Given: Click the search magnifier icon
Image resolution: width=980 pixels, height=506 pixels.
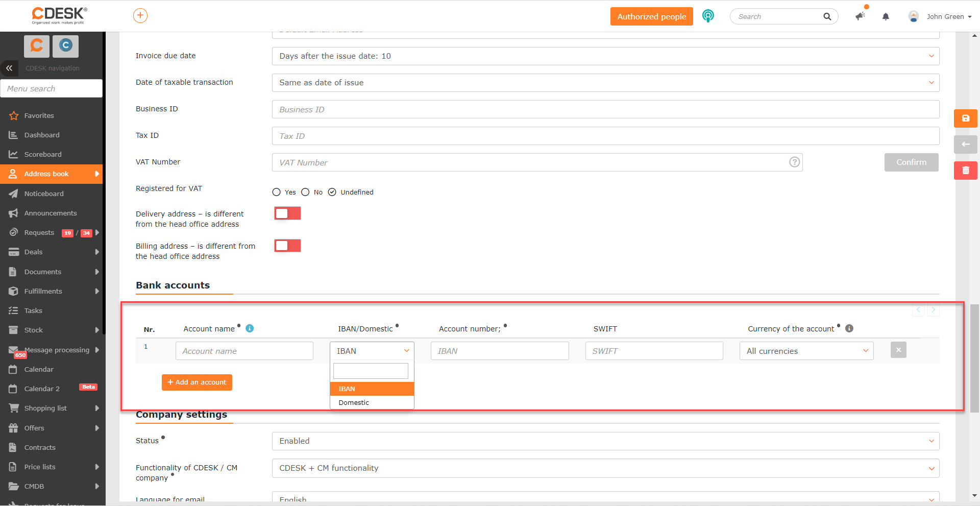Looking at the screenshot, I should [827, 16].
